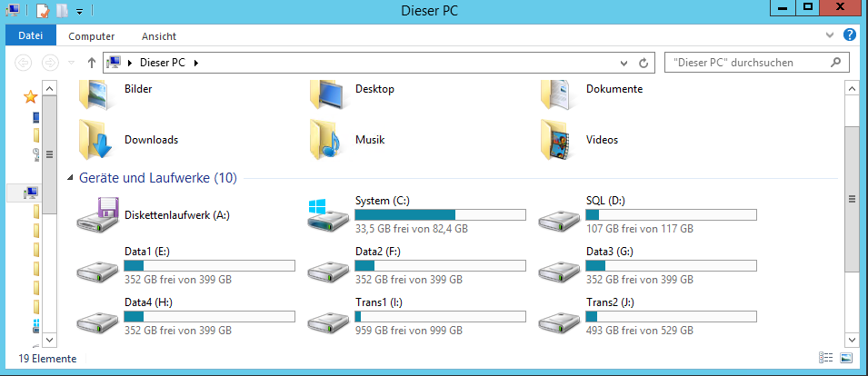Click the New folder quick access icon
Screen dimensions: 868x376
click(62, 10)
